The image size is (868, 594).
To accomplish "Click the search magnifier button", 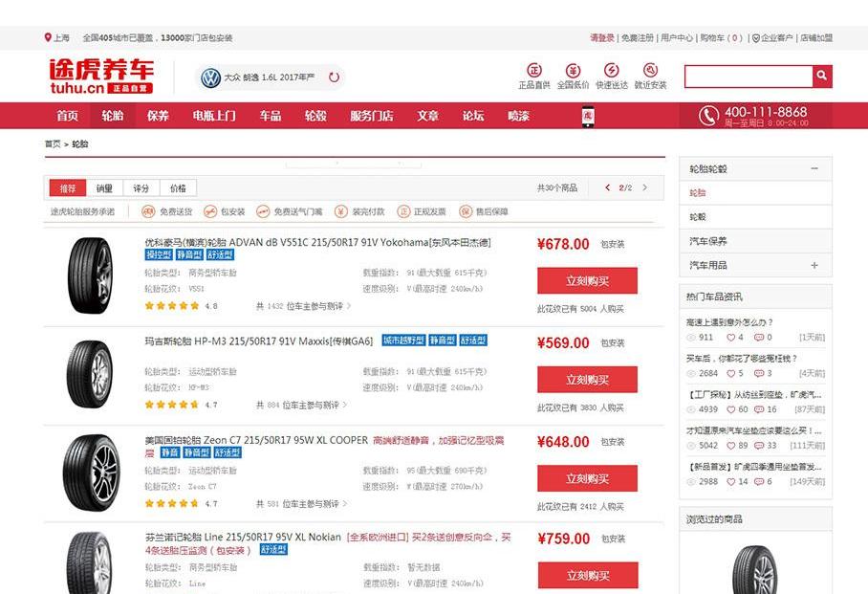I will point(822,76).
